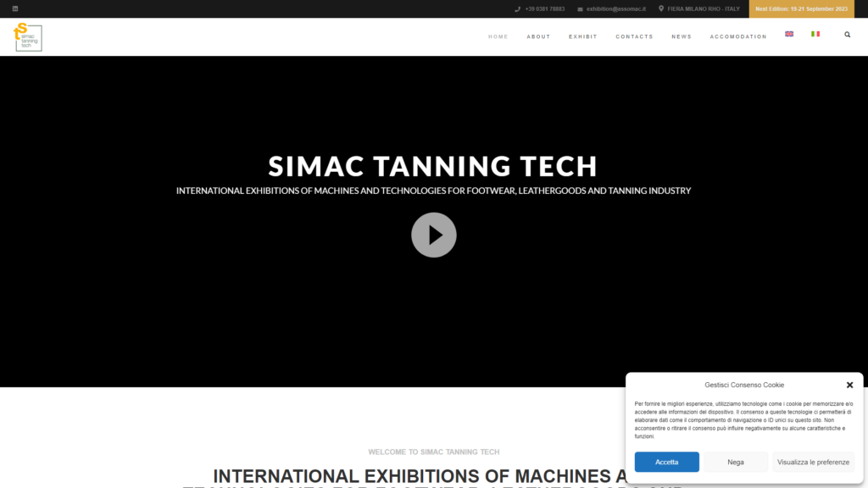Click the Nega cookie button
Screen dimensions: 868x488
tap(736, 462)
